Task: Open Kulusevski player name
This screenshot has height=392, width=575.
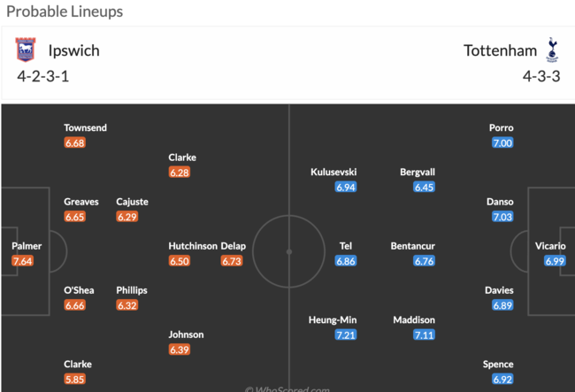Action: (333, 172)
